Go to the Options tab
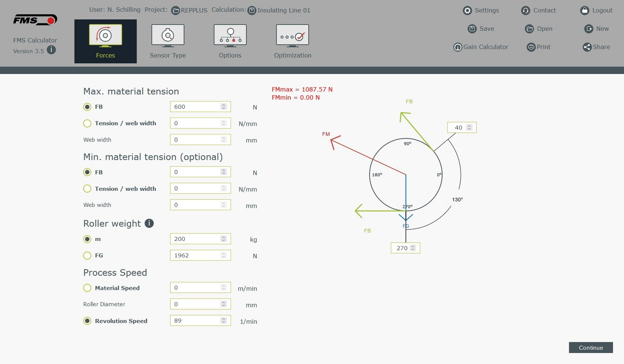The width and height of the screenshot is (624, 364). coord(230,41)
